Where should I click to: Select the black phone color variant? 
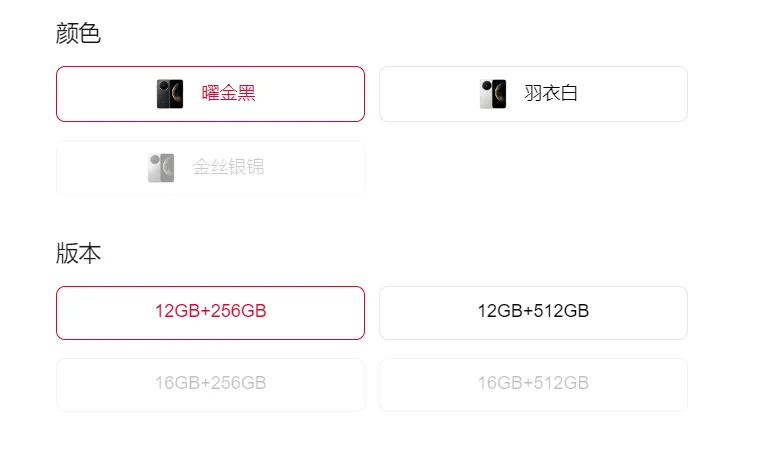[x=210, y=94]
